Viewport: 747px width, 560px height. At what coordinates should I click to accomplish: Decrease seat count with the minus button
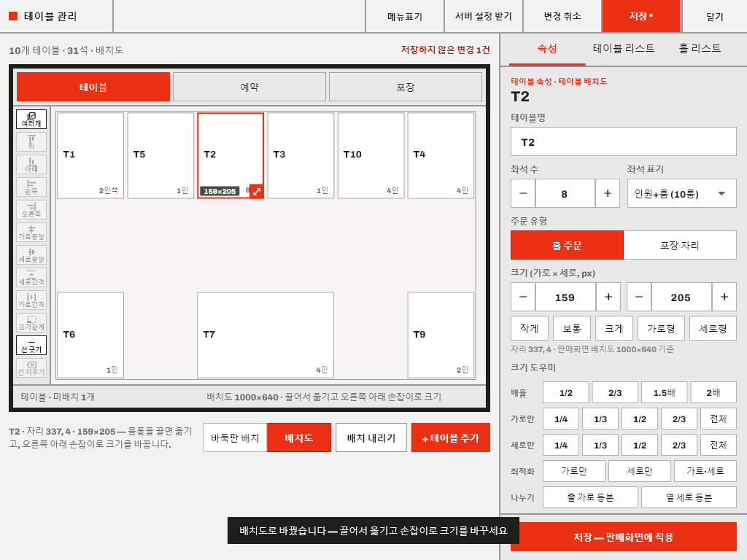tap(523, 193)
